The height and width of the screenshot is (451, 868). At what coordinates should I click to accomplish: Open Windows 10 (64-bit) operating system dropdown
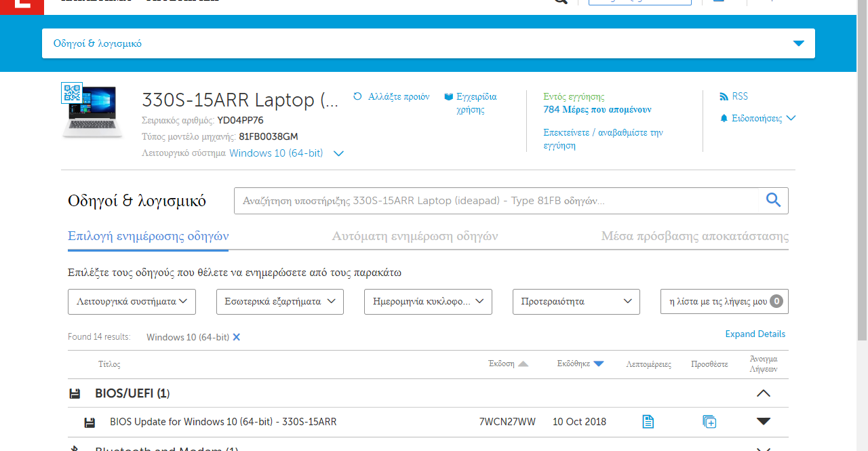click(x=286, y=153)
